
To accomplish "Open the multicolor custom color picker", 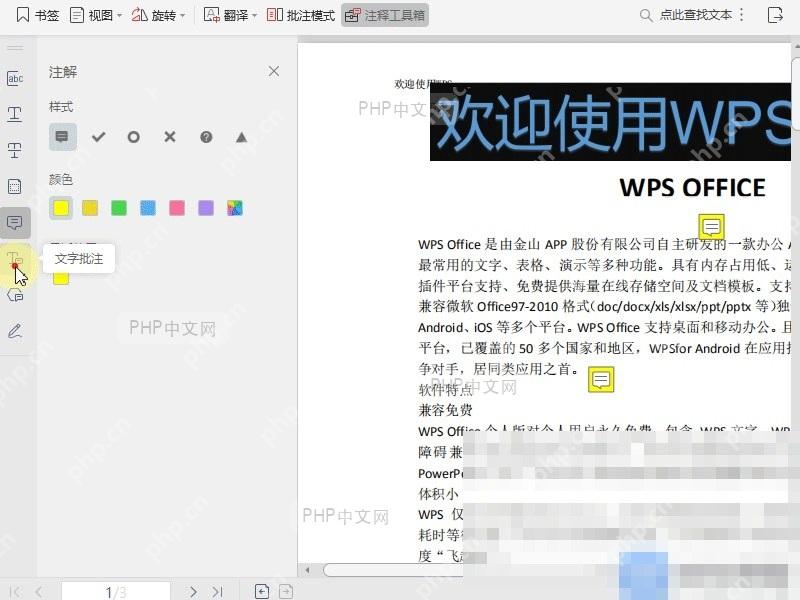I will pyautogui.click(x=235, y=208).
